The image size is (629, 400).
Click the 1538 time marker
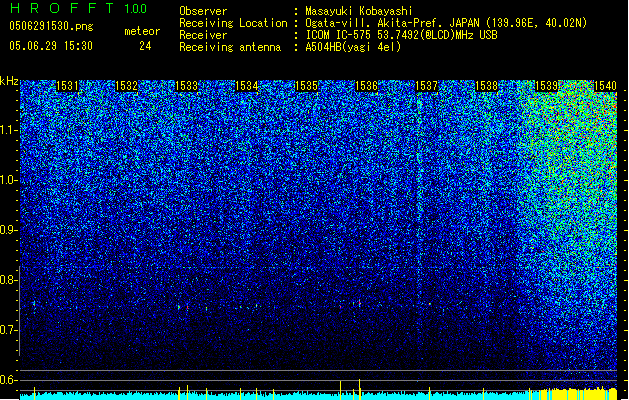pyautogui.click(x=486, y=86)
